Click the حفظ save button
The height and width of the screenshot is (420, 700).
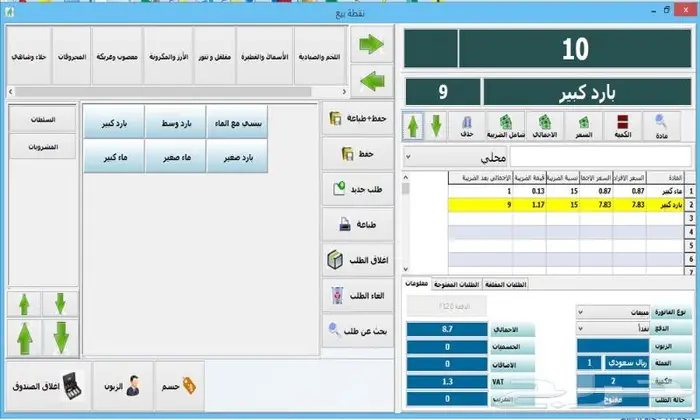coord(358,154)
